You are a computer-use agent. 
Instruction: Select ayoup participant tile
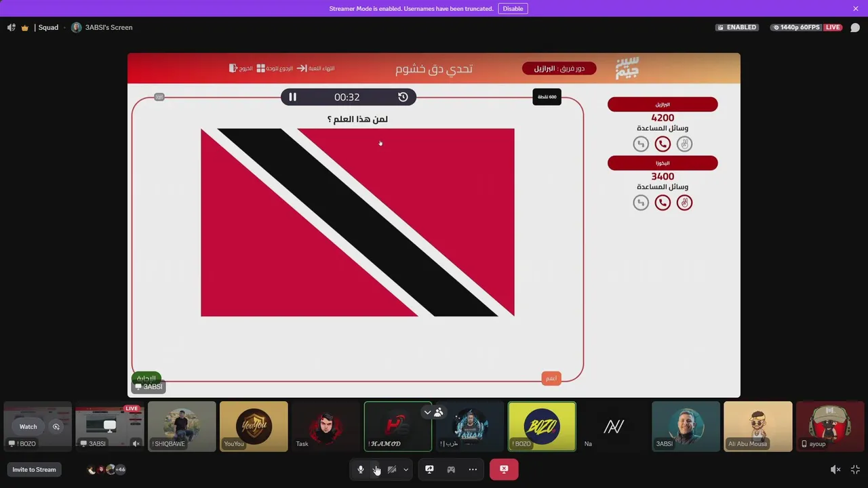829,426
